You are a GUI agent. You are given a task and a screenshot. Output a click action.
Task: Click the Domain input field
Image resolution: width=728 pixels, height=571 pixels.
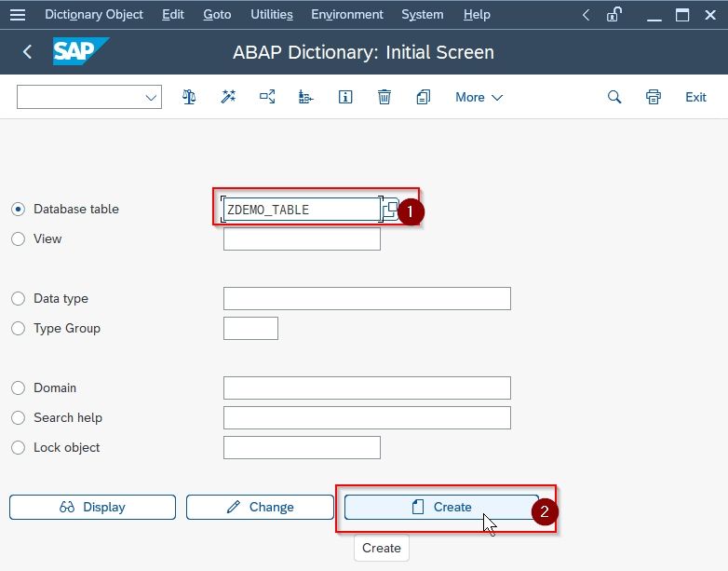367,387
